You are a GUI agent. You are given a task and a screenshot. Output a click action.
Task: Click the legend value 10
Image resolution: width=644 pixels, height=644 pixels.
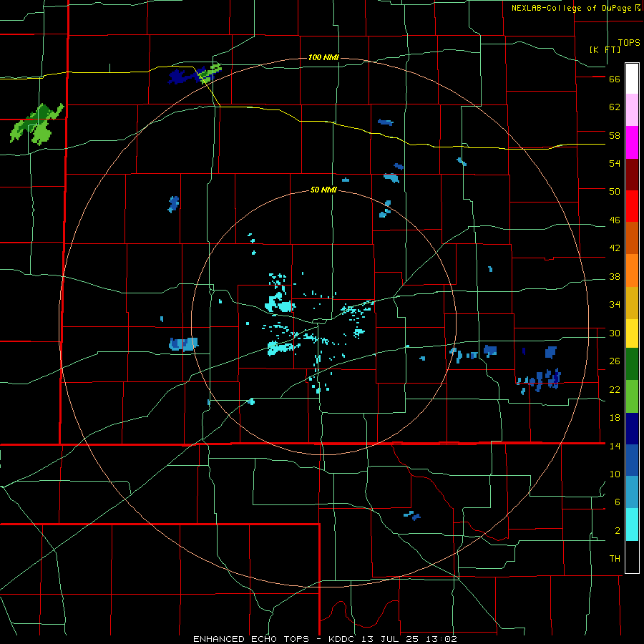615,474
